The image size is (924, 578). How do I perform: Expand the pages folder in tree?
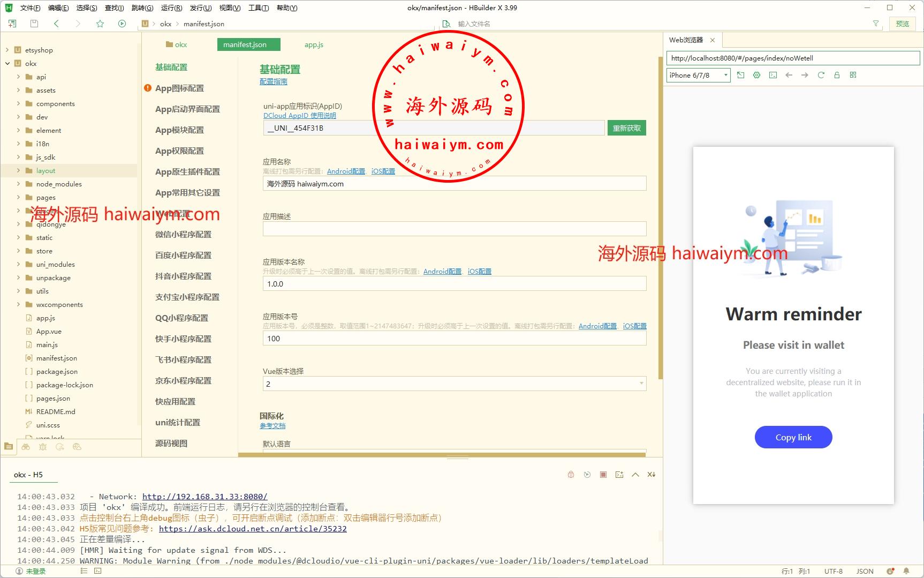click(19, 198)
